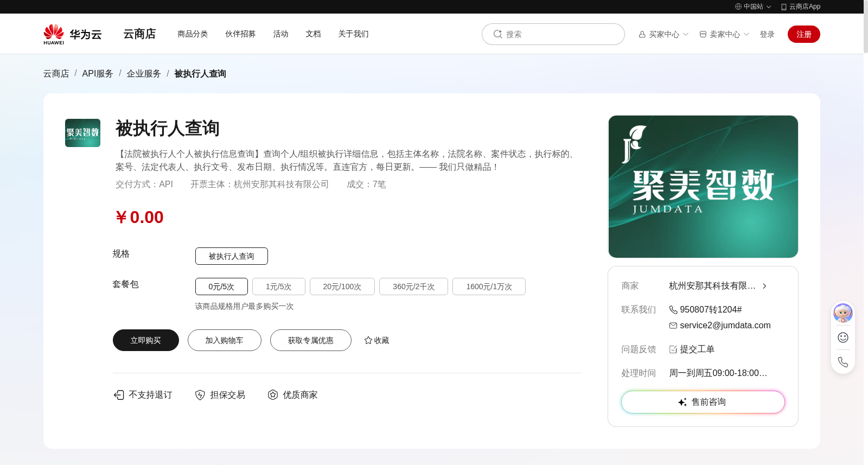Select the 20元/100次 package
Viewport: 868px width, 465px height.
click(x=342, y=286)
